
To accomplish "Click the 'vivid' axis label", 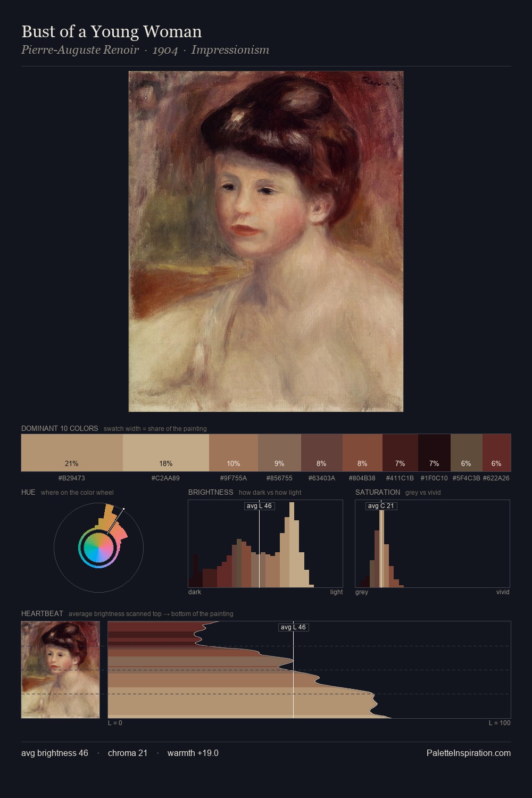I will 503,592.
